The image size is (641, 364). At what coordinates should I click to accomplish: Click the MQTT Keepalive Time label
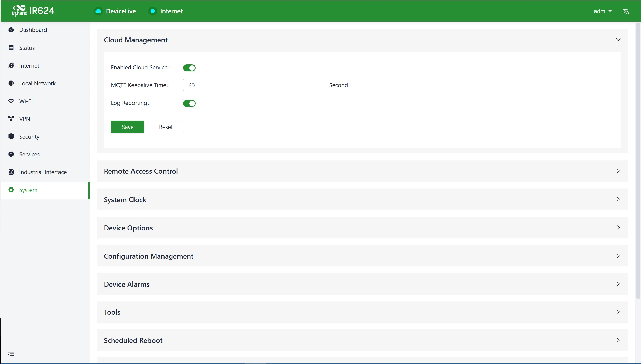140,85
